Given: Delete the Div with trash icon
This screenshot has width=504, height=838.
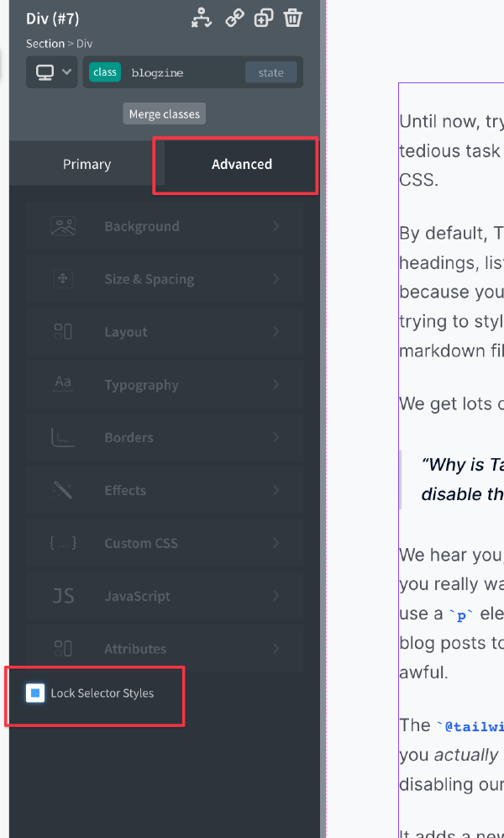Looking at the screenshot, I should [292, 18].
